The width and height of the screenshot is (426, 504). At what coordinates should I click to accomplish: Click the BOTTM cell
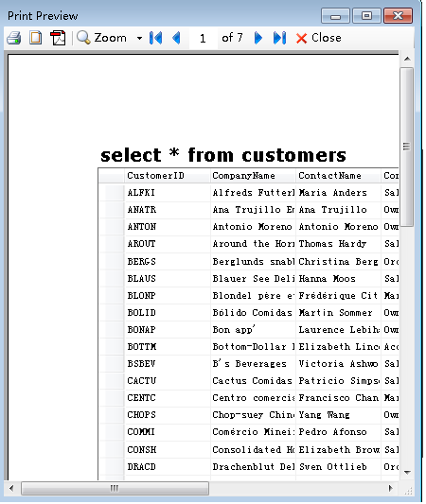point(168,347)
